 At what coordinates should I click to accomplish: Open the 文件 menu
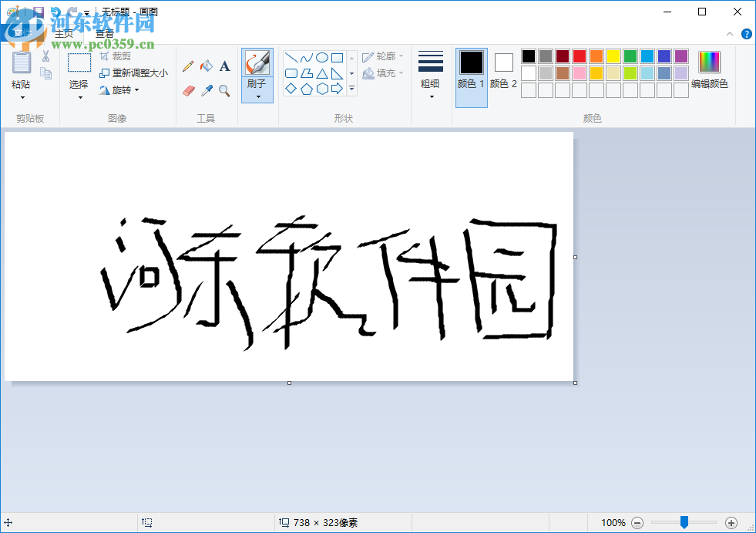pyautogui.click(x=23, y=33)
